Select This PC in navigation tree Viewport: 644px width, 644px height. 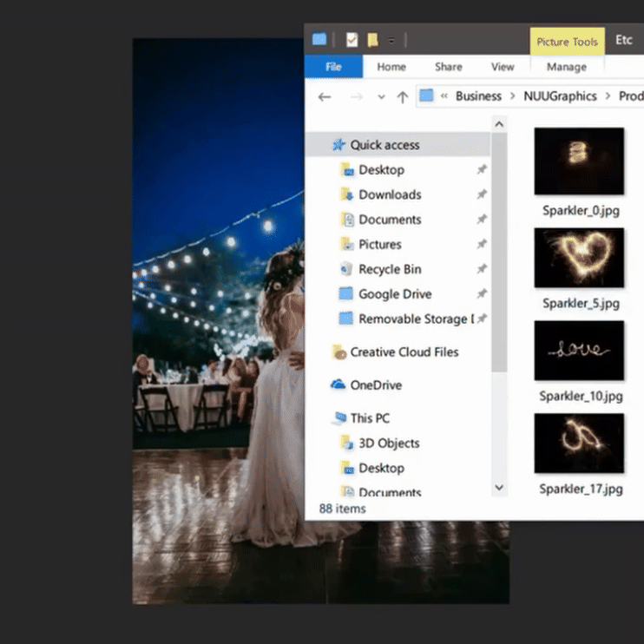click(370, 417)
